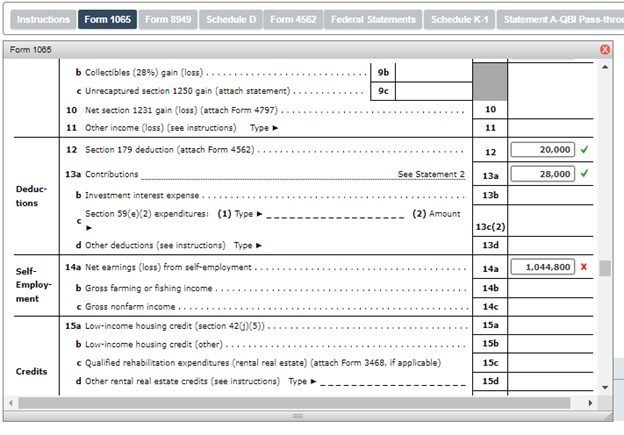Open the Instructions tab
The image size is (624, 435).
[43, 20]
